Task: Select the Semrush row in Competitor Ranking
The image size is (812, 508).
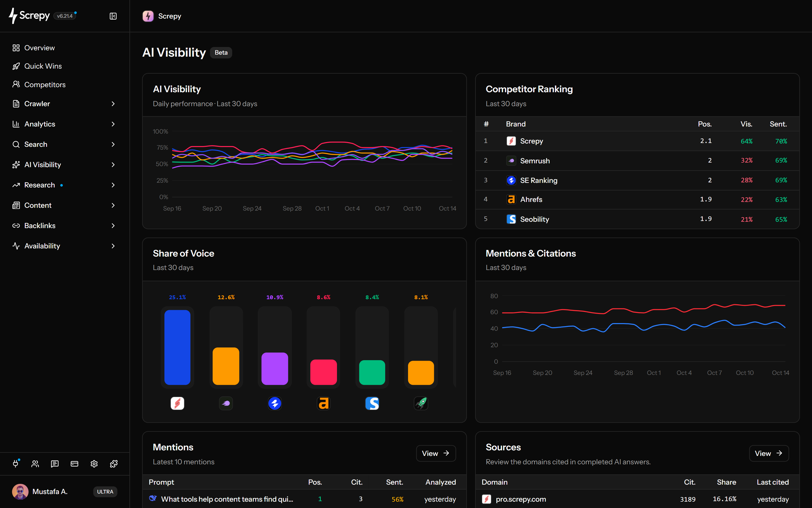Action: [637, 161]
